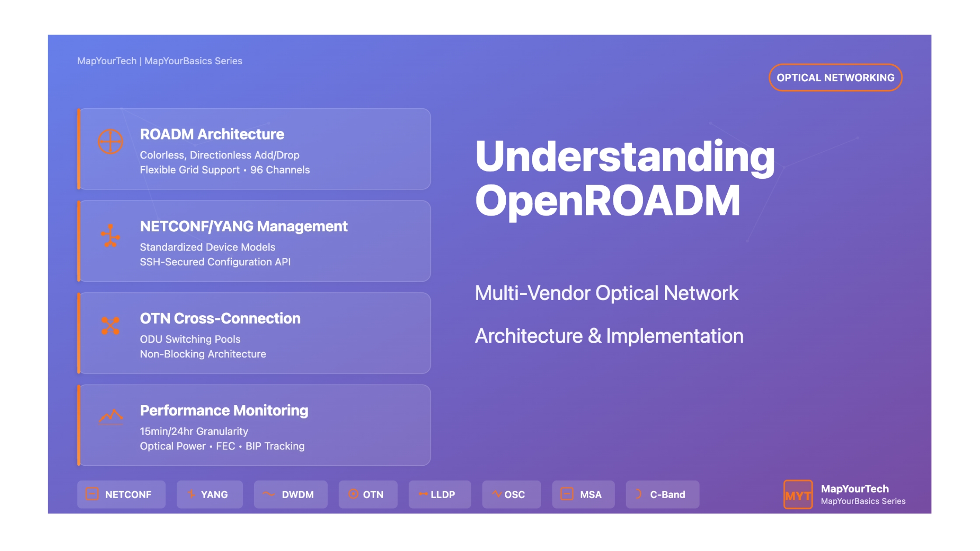
Task: Click the Performance Monitoring card heading
Action: coord(224,411)
